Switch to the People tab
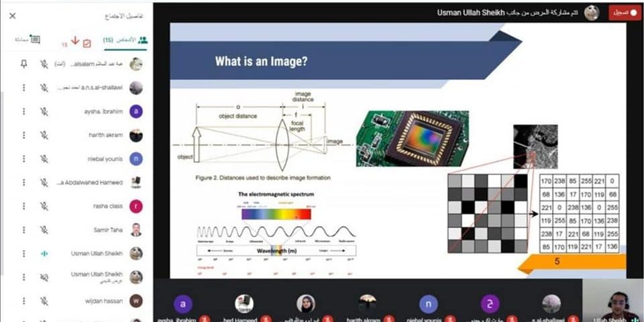 [125, 40]
